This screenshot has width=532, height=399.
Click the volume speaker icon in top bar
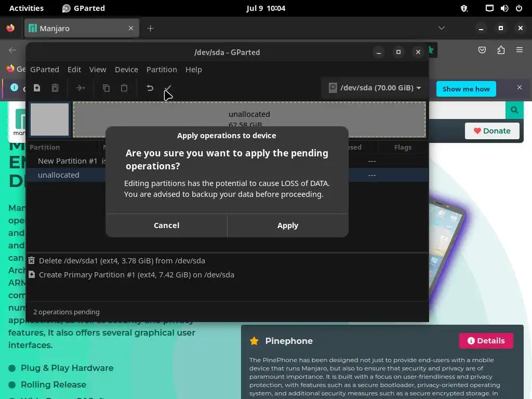click(x=504, y=8)
